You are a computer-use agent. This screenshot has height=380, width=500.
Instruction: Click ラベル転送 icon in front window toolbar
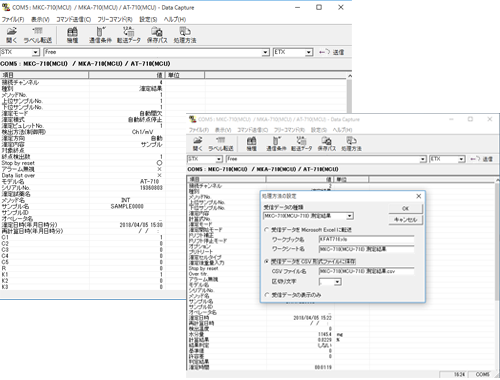click(x=221, y=144)
